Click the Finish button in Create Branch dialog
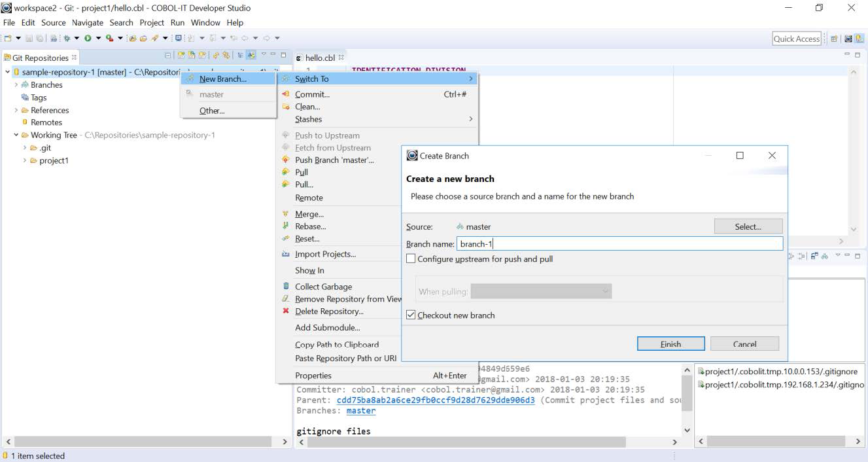Viewport: 868px width, 462px height. tap(670, 344)
